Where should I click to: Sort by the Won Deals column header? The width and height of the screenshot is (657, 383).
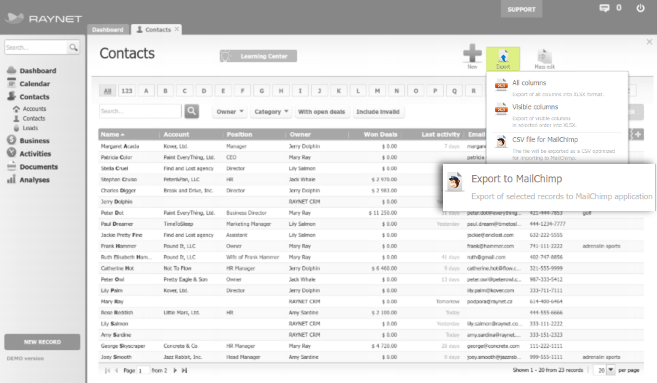(380, 135)
